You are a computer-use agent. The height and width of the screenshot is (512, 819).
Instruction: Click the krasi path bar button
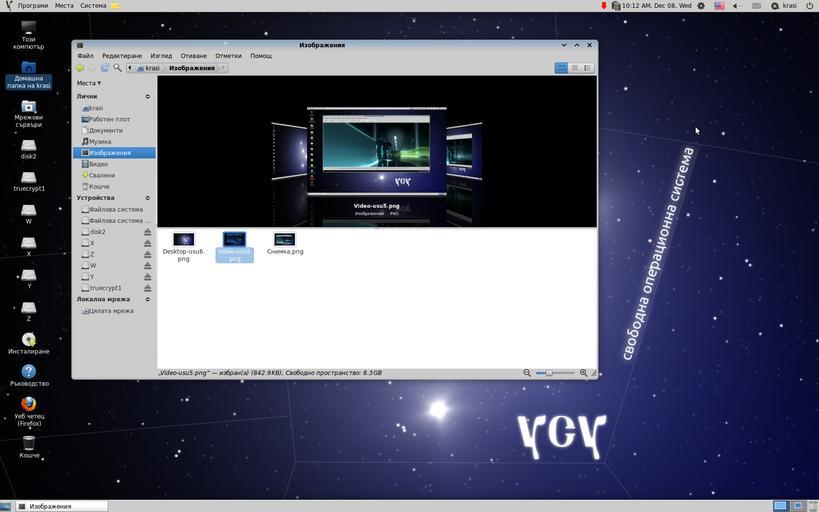[149, 68]
